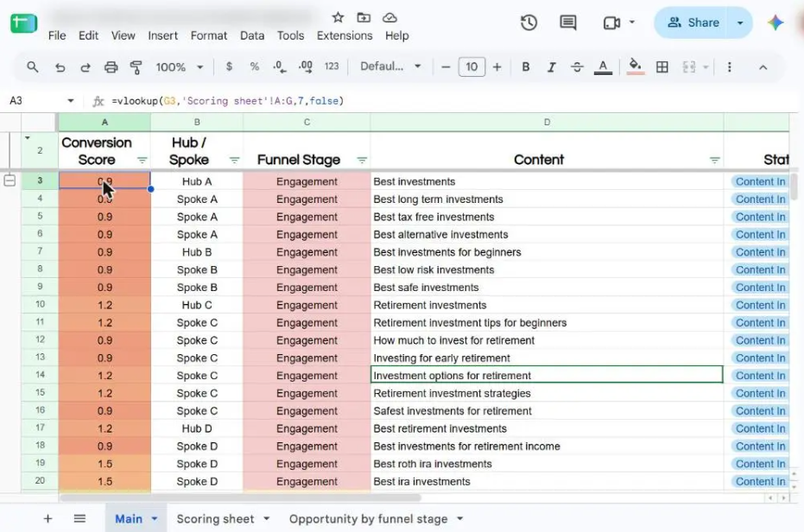Open the Data menu
Image resolution: width=804 pixels, height=532 pixels.
(252, 35)
